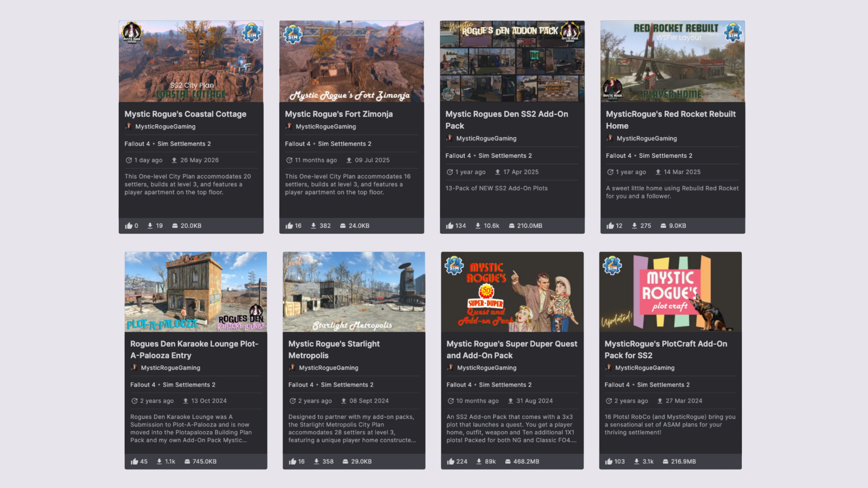Image resolution: width=868 pixels, height=488 pixels.
Task: Click thumbs-up icon showing 45 on Karaoke Lounge
Action: click(134, 461)
